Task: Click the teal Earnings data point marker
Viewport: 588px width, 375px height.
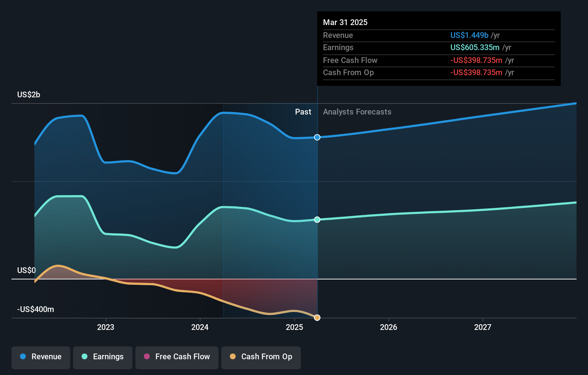Action: click(x=317, y=220)
